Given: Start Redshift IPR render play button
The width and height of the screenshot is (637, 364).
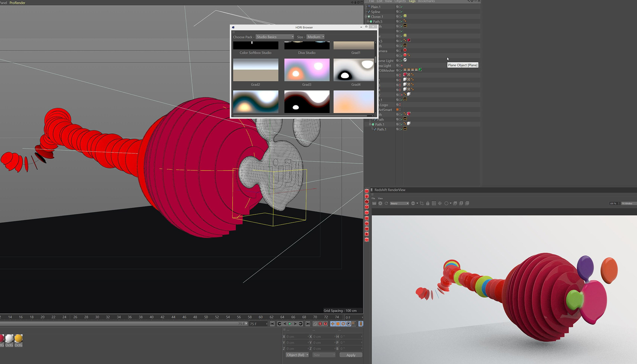Looking at the screenshot, I should 380,203.
